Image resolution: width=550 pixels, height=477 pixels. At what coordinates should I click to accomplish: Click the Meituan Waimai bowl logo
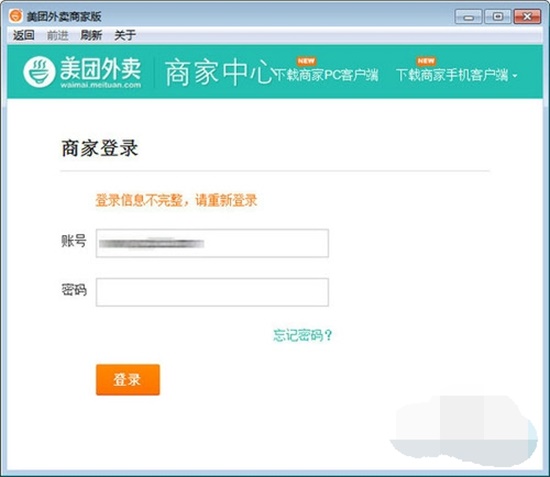coord(39,72)
